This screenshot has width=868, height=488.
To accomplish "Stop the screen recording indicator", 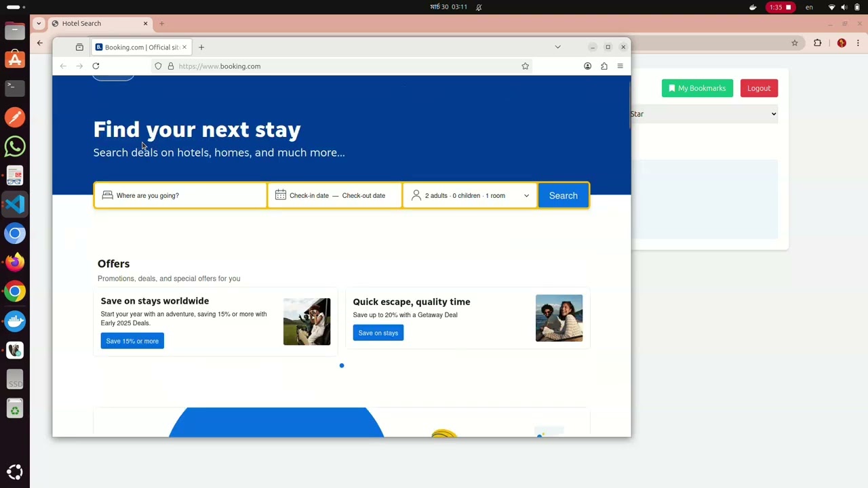I will click(x=781, y=7).
